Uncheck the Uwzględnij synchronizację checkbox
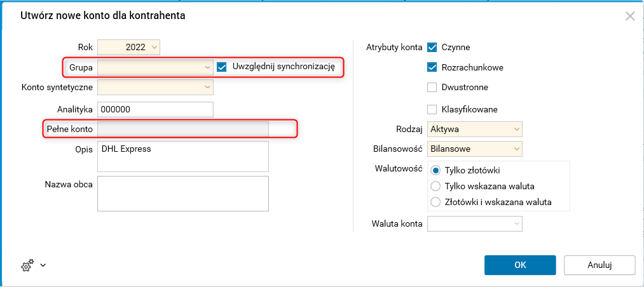This screenshot has width=644, height=287. [222, 67]
